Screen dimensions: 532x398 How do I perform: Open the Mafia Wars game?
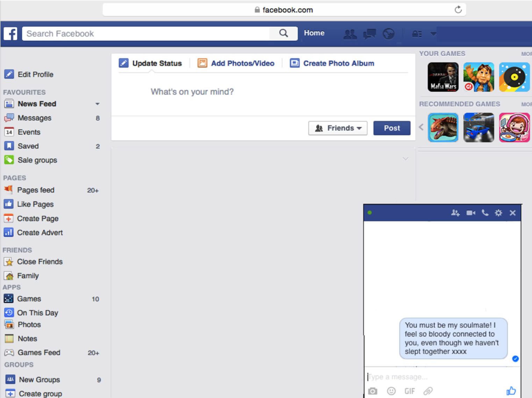click(x=443, y=77)
